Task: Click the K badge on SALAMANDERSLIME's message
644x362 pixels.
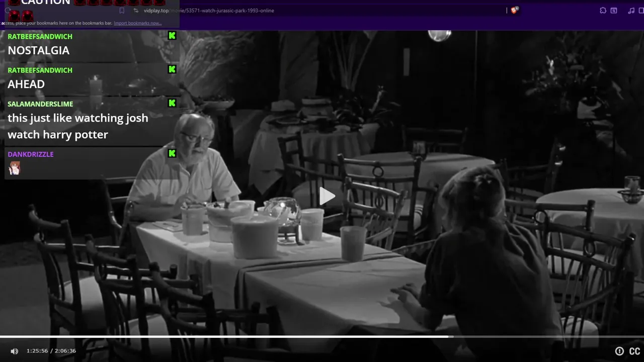Action: pyautogui.click(x=172, y=103)
